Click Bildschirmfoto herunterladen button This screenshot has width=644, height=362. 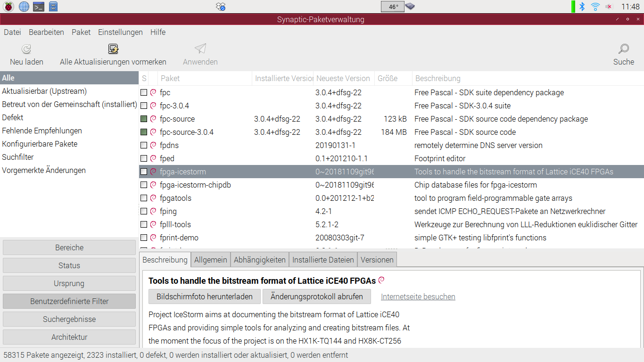[205, 296]
